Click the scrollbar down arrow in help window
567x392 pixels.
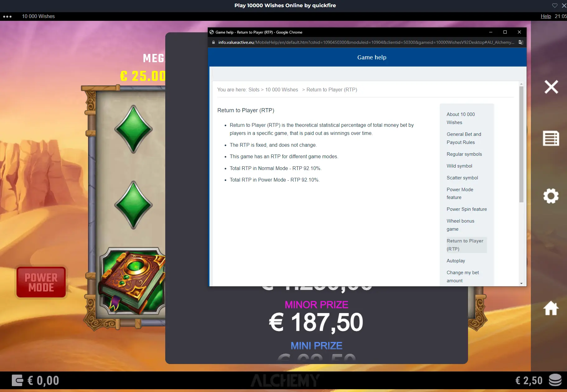[x=521, y=284]
